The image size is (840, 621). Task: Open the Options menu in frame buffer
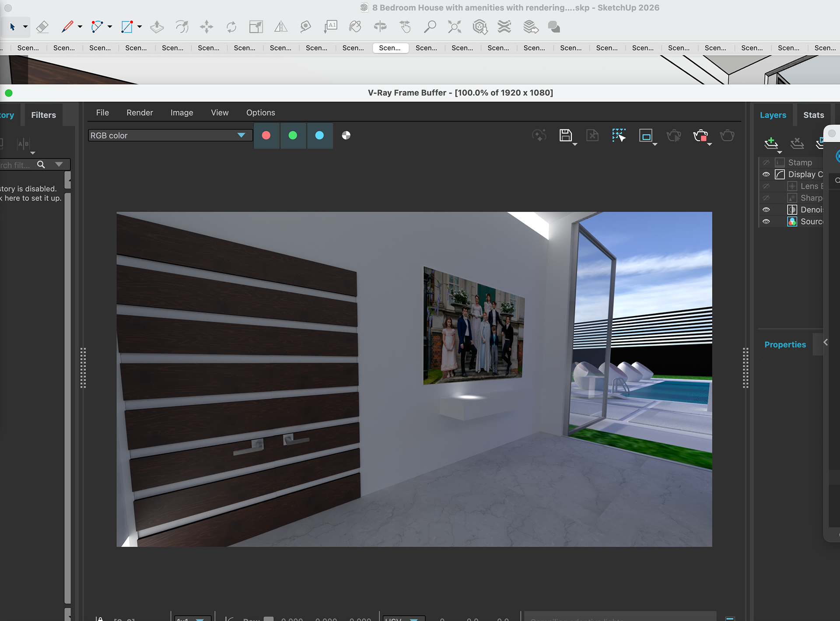click(x=260, y=112)
